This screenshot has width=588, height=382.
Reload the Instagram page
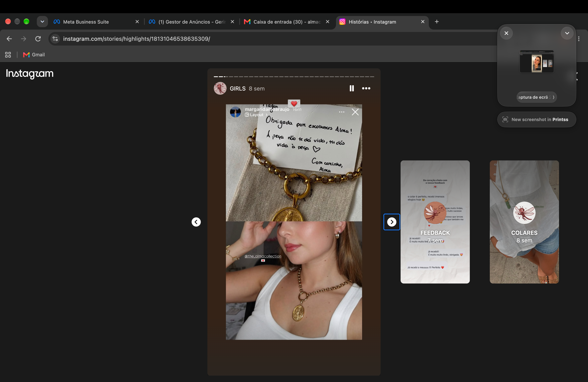point(38,39)
